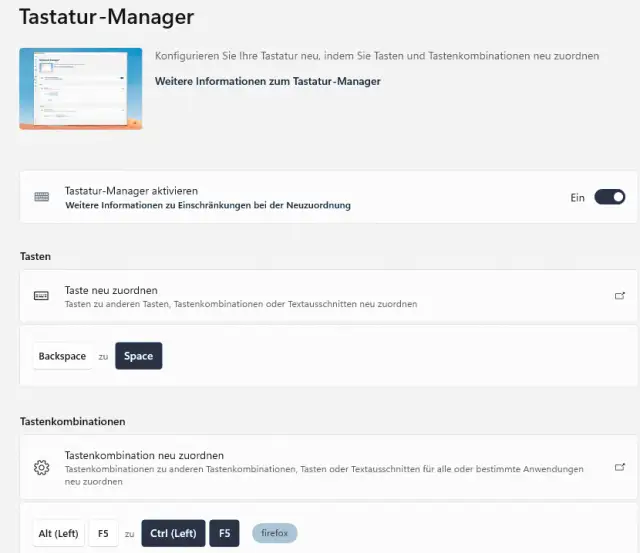Open the key remap editor via external-link icon
640x553 pixels.
(x=619, y=296)
